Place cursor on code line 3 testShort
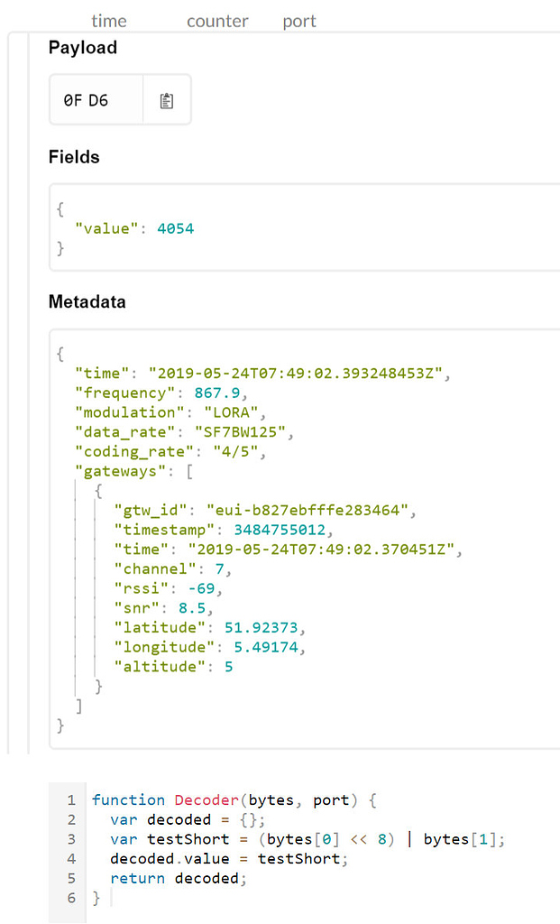Viewport: 560px width, 924px height. [188, 839]
